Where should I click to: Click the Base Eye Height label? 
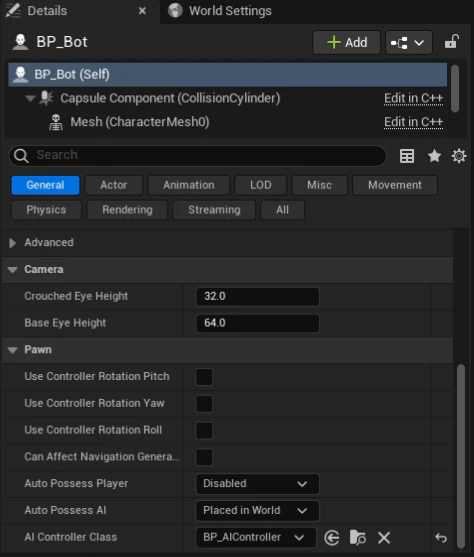pos(65,323)
